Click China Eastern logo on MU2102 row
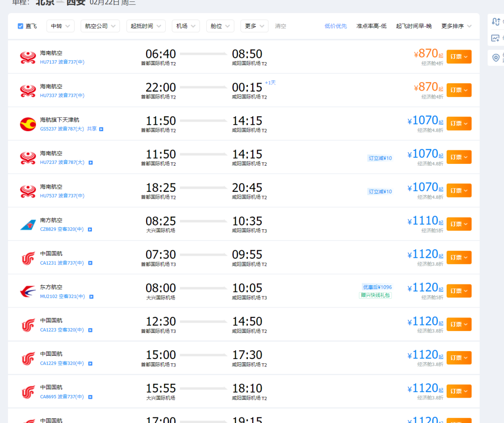Viewport: 504px width, 423px height. (x=28, y=292)
